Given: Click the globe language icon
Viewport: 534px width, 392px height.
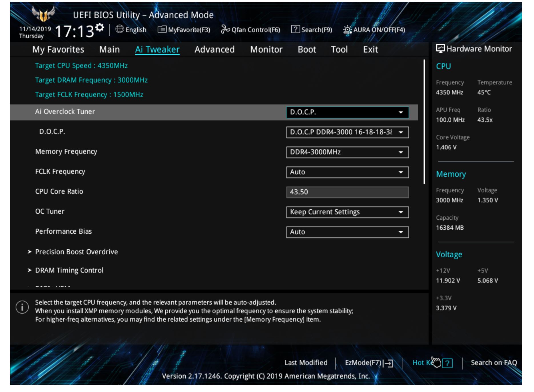Looking at the screenshot, I should (120, 29).
